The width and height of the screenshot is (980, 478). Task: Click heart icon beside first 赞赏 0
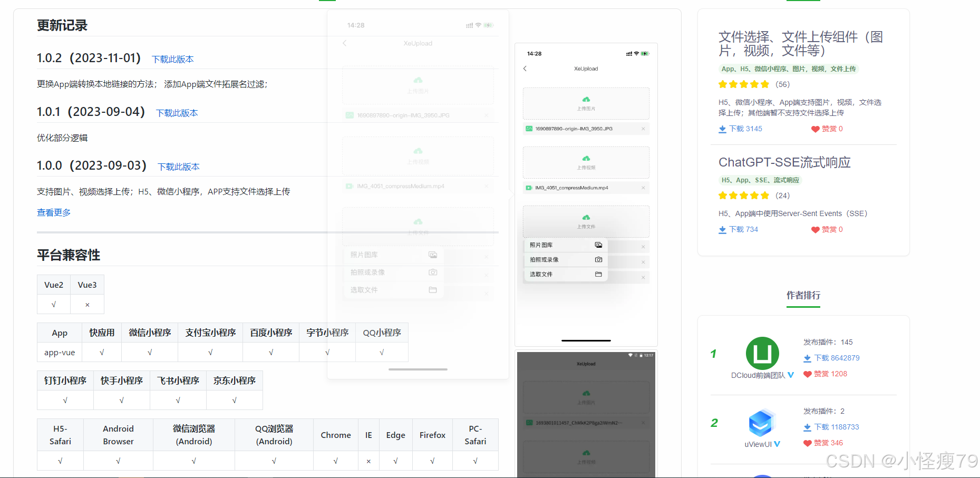815,129
